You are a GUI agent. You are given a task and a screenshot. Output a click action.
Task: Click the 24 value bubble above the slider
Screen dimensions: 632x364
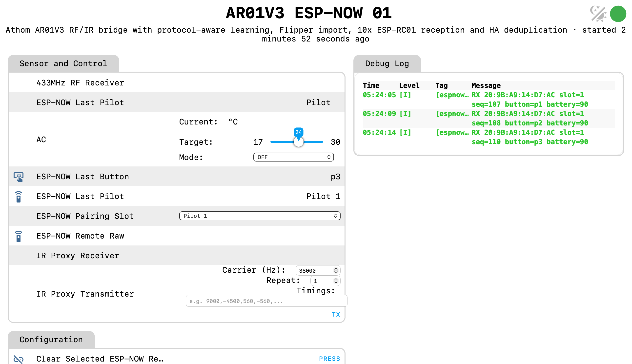[x=299, y=132]
